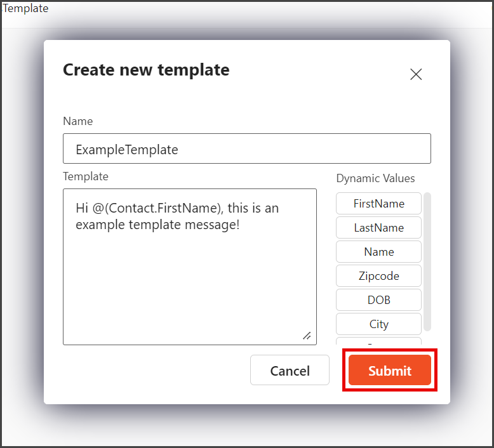
Task: Click the partially hidden value below City
Action: pos(378,341)
